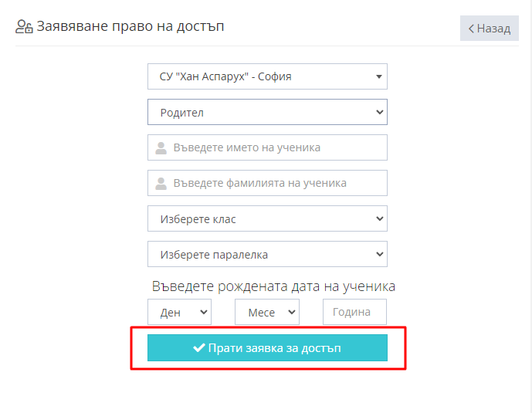
Task: Expand the Изберете паралелка dropdown
Action: 266,255
